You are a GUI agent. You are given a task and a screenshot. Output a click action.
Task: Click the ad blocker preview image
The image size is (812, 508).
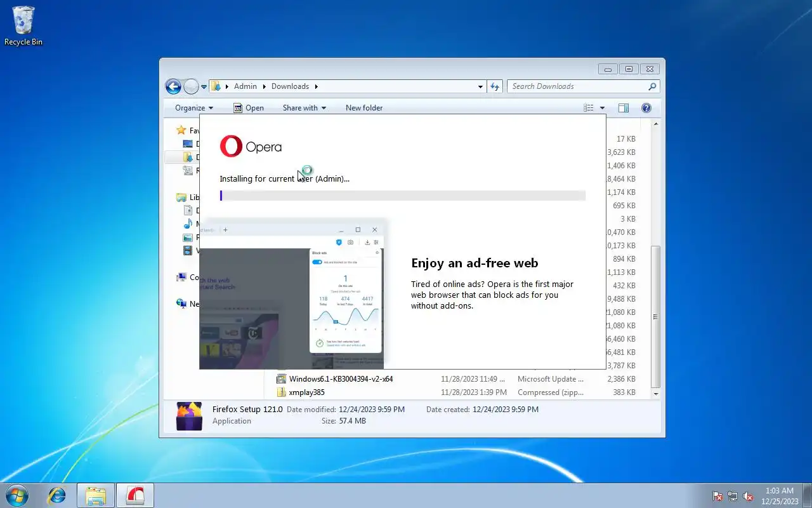tap(292, 295)
